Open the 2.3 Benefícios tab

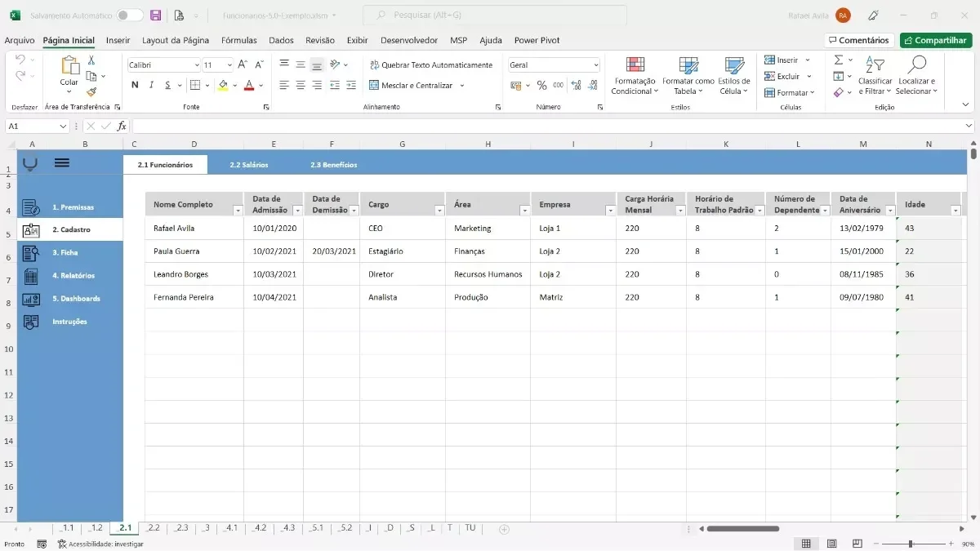point(333,165)
